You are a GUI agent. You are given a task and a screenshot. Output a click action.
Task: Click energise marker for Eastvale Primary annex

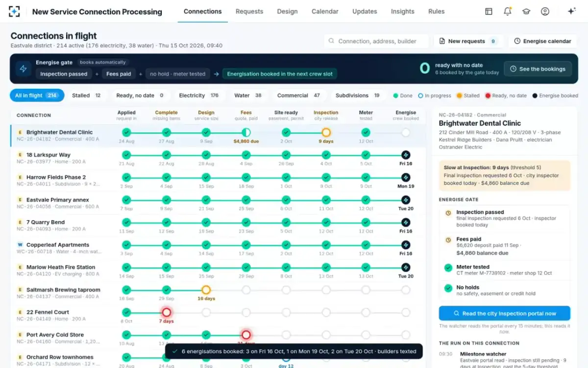coord(406,200)
